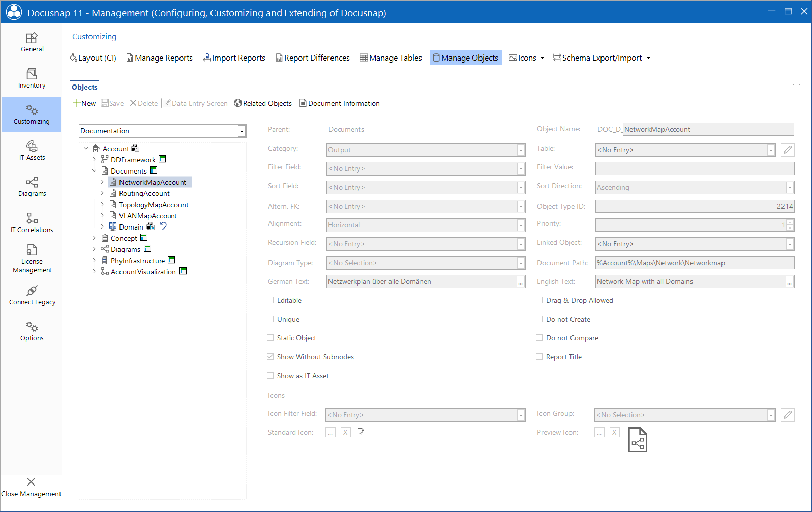Select Manage Objects toolbar item

pos(466,58)
